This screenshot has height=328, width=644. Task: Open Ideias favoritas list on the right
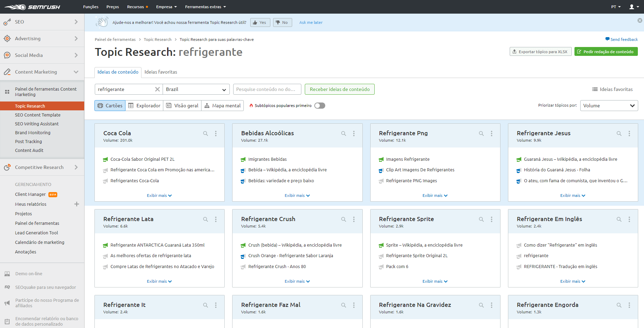(x=612, y=89)
